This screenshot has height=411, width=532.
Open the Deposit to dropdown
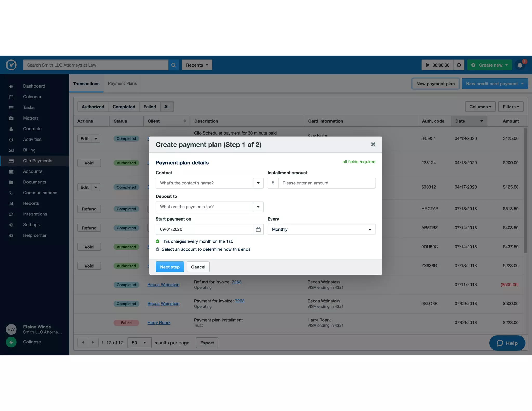point(258,207)
